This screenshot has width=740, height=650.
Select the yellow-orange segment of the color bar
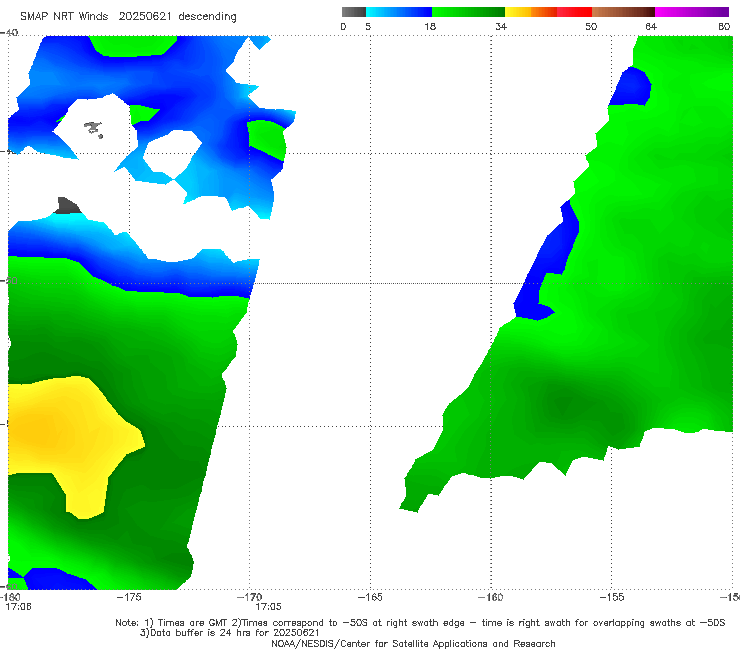[531, 12]
